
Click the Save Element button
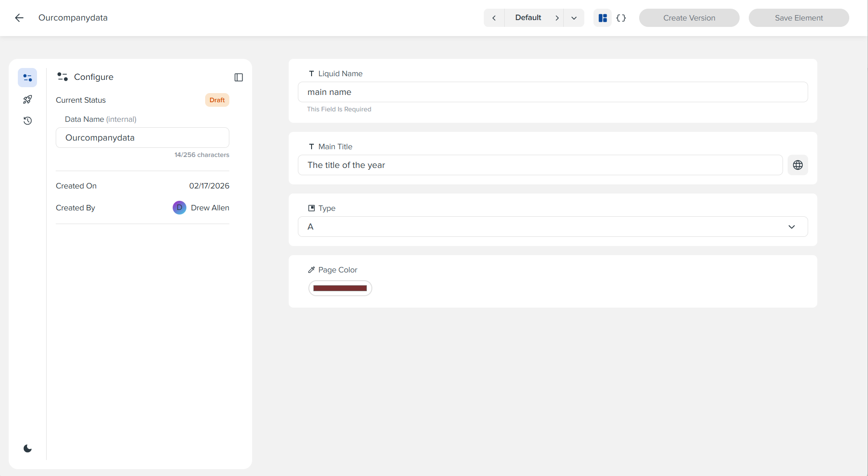(799, 18)
